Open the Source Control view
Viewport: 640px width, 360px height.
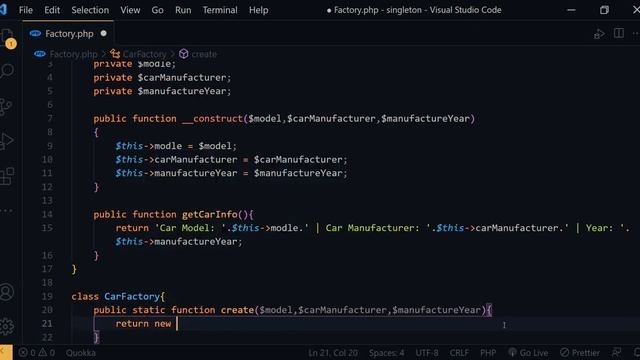click(6, 107)
